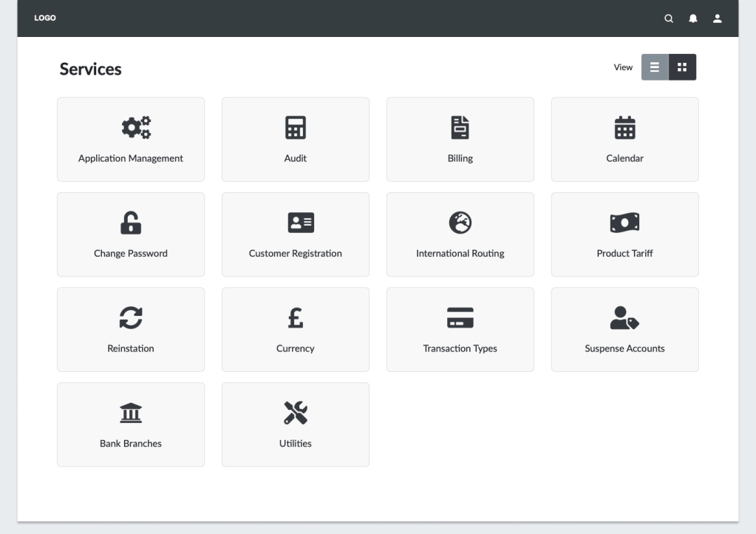Open the Transaction Types tile
Screen dimensions: 756x534
click(x=460, y=329)
